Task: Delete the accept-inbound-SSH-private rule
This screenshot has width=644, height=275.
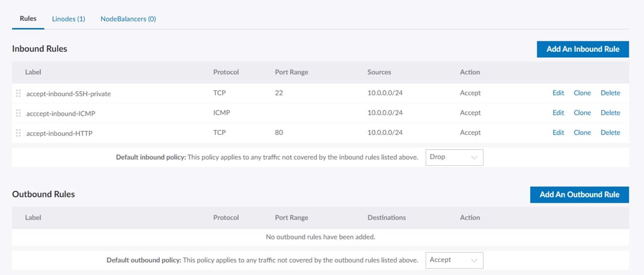Action: point(610,93)
